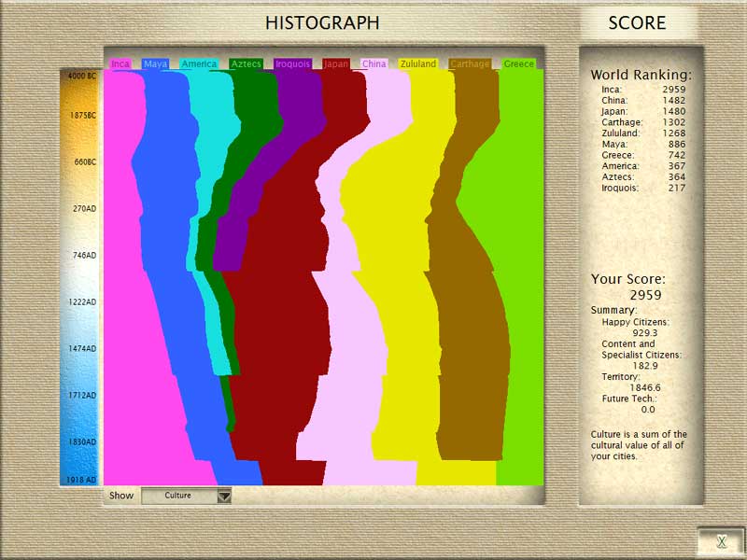Select the Zululand legend label

tap(418, 64)
